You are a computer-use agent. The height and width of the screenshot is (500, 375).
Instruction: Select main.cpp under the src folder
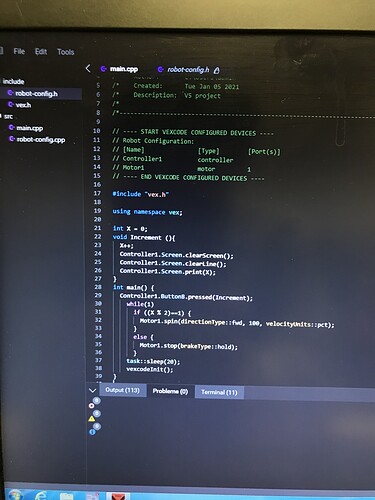(26, 128)
